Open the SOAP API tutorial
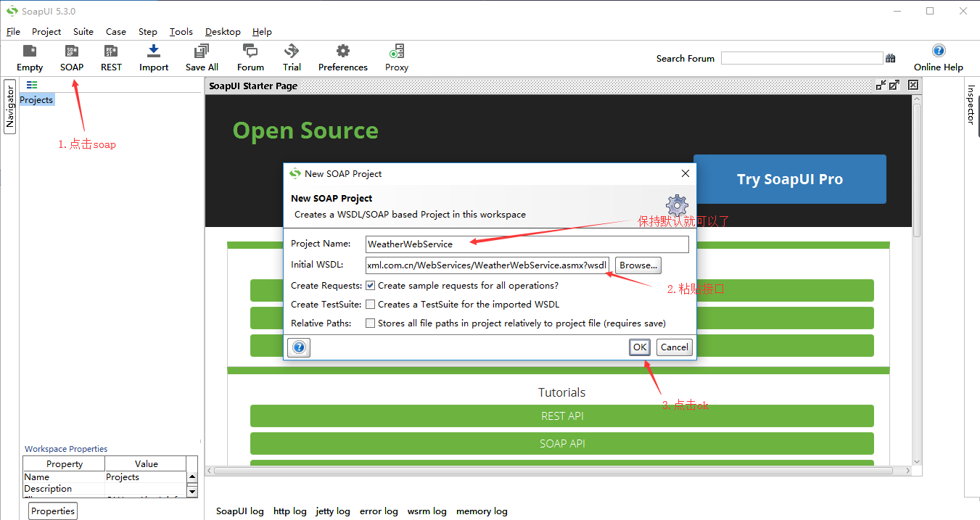This screenshot has width=980, height=520. [562, 444]
